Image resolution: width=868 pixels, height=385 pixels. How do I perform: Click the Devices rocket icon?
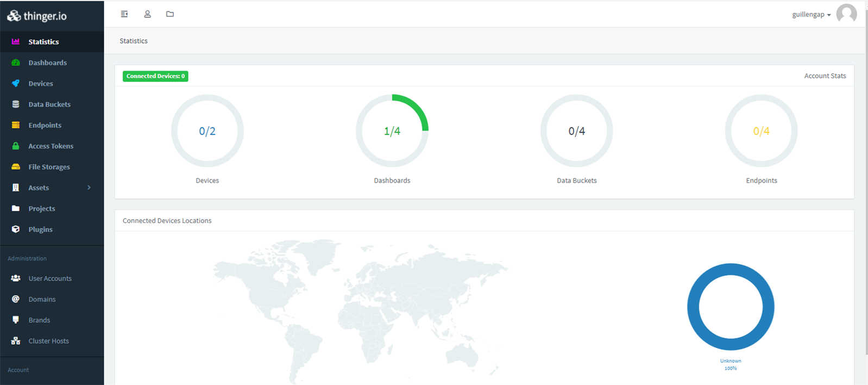(x=16, y=83)
